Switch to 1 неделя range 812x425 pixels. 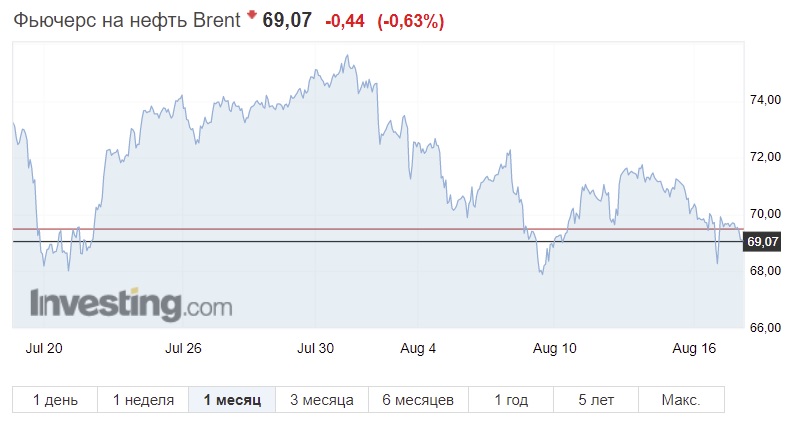click(143, 400)
